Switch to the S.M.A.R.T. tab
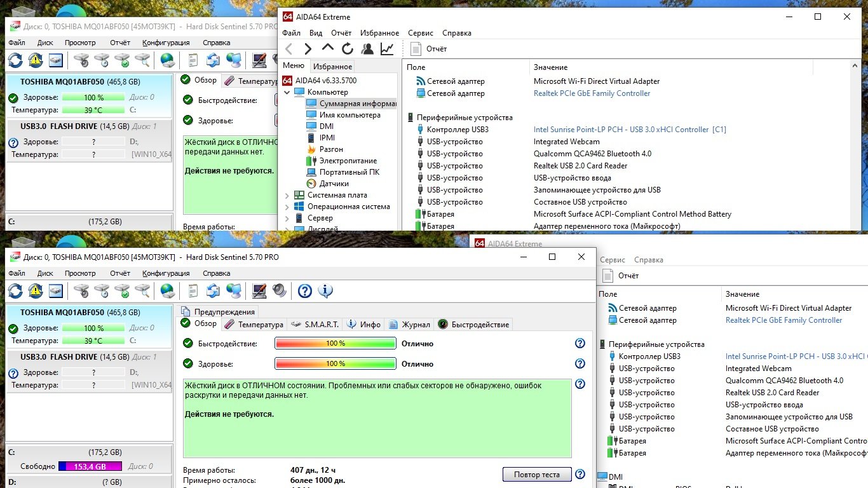868x488 pixels. [x=315, y=324]
